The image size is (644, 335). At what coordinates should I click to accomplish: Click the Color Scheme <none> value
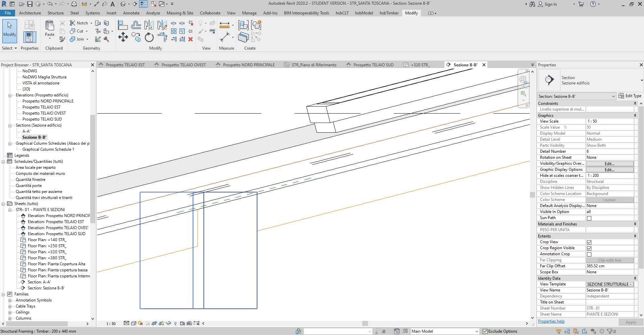pyautogui.click(x=609, y=200)
